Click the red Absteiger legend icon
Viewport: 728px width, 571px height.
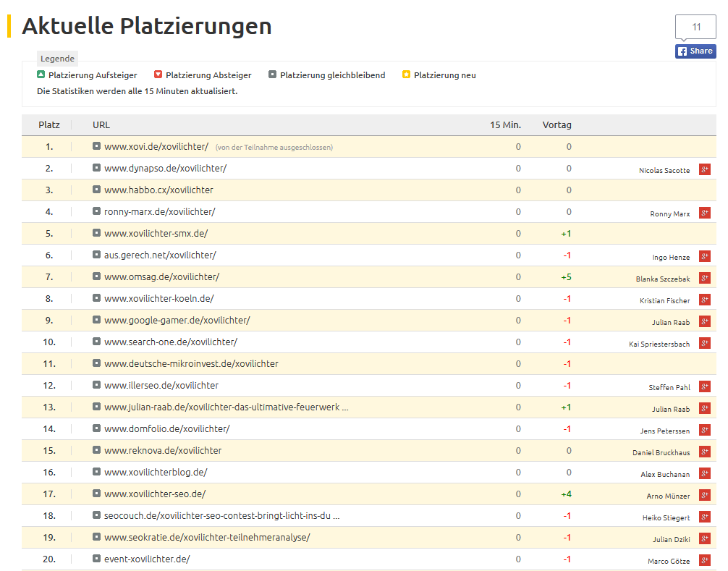point(158,75)
